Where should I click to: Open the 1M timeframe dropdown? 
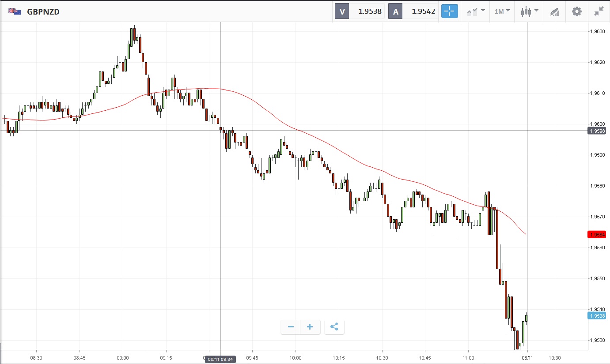(x=502, y=11)
